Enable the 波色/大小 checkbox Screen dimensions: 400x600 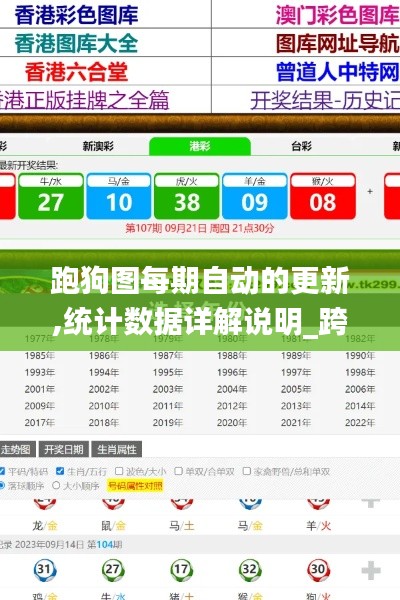[x=119, y=471]
